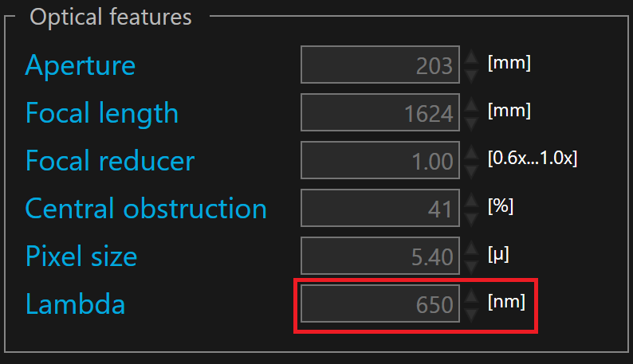The image size is (633, 364).
Task: Decrease Focal reducer with down arrow
Action: pyautogui.click(x=470, y=170)
